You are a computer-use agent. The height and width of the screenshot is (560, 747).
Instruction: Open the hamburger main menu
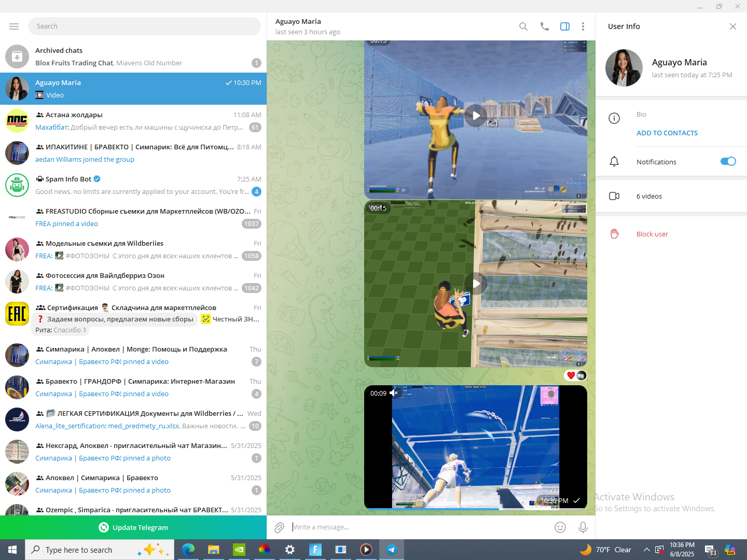point(14,26)
